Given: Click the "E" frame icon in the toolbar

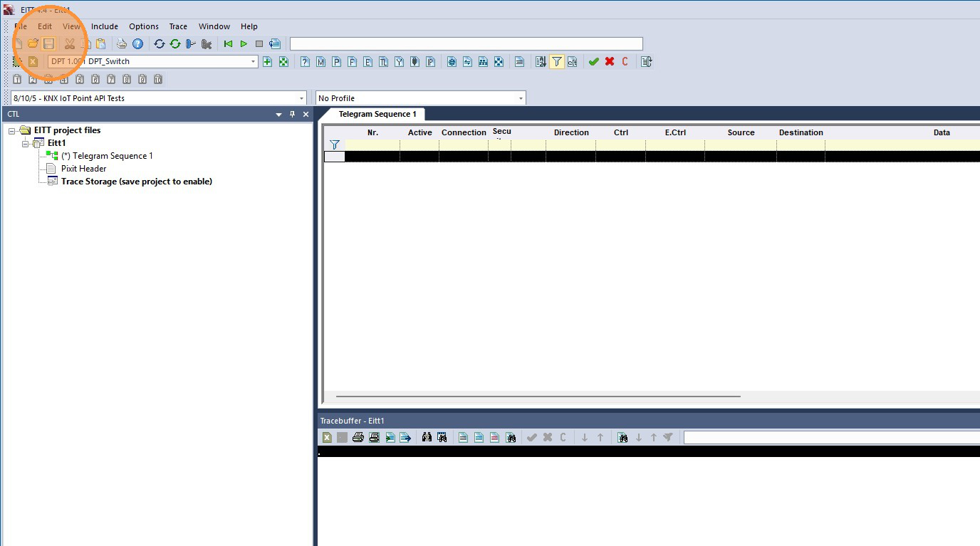Looking at the screenshot, I should (x=367, y=62).
